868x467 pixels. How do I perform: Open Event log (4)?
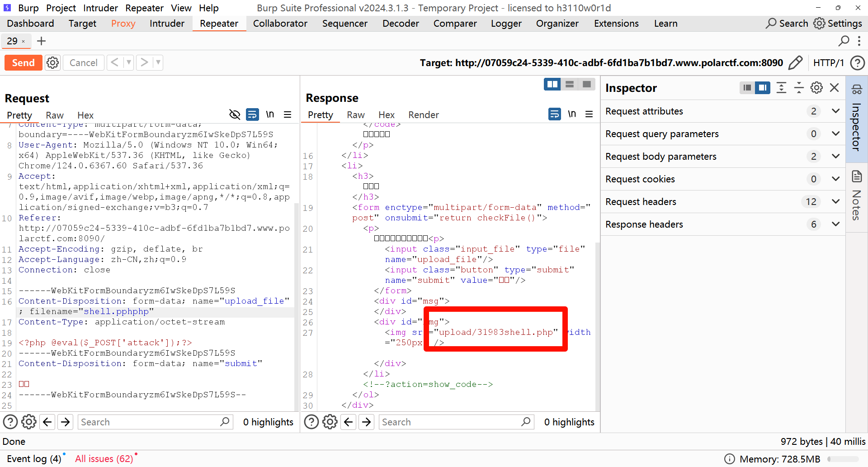pos(34,459)
